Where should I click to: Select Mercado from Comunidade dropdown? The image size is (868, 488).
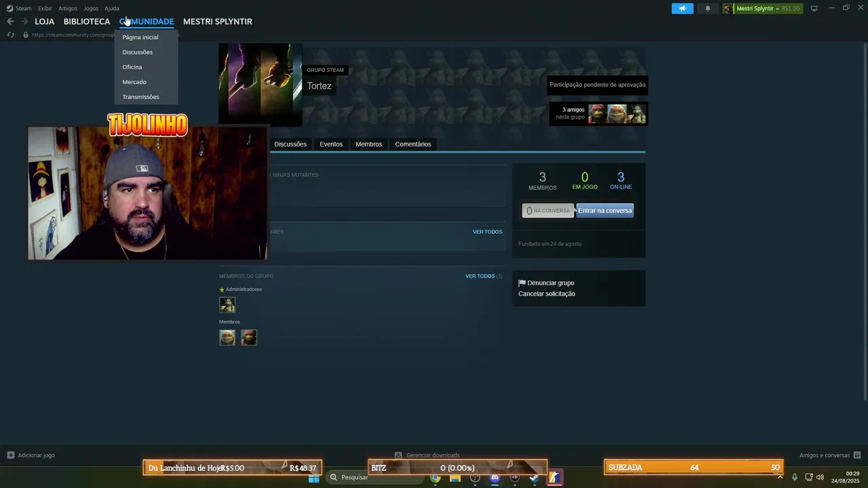134,82
